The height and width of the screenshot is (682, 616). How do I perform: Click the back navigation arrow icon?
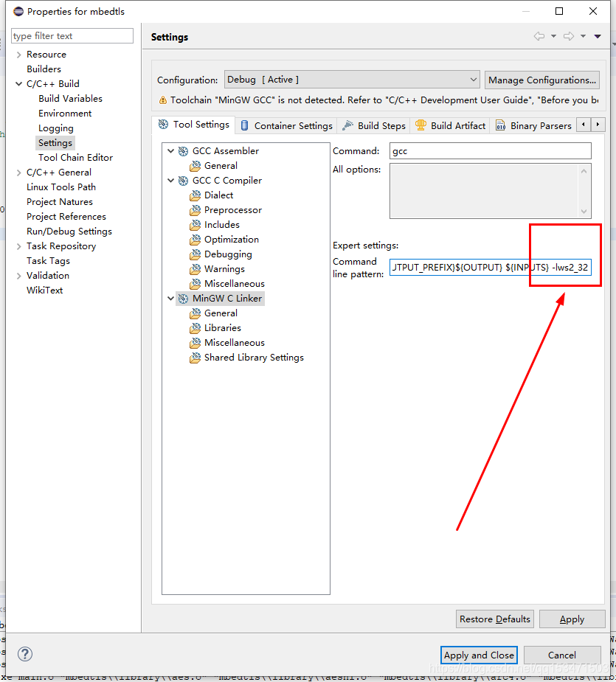[539, 36]
